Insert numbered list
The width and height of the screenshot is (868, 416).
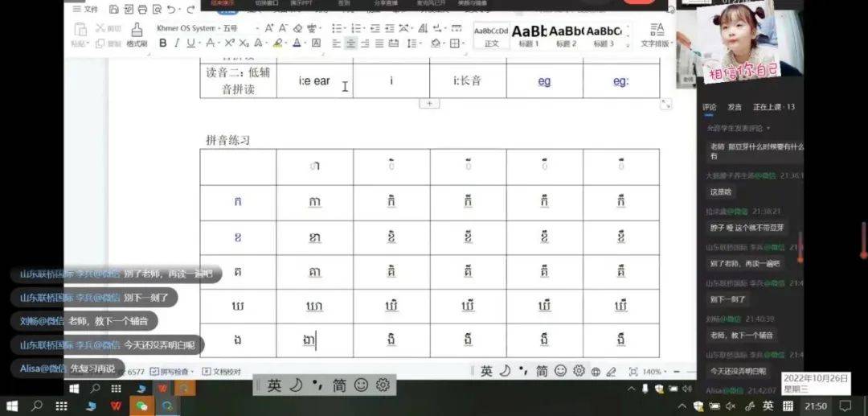356,27
